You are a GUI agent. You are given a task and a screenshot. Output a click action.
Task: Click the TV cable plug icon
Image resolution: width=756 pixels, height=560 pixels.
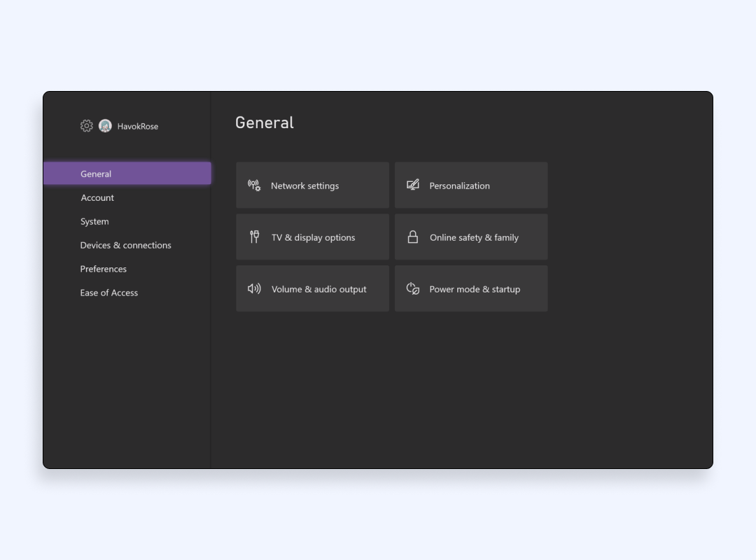[x=255, y=237]
